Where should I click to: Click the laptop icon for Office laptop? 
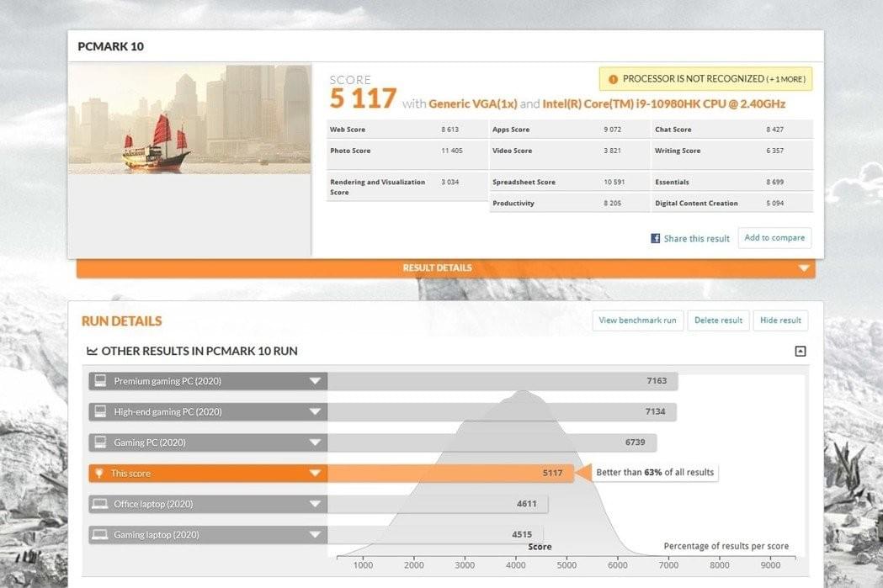click(100, 504)
